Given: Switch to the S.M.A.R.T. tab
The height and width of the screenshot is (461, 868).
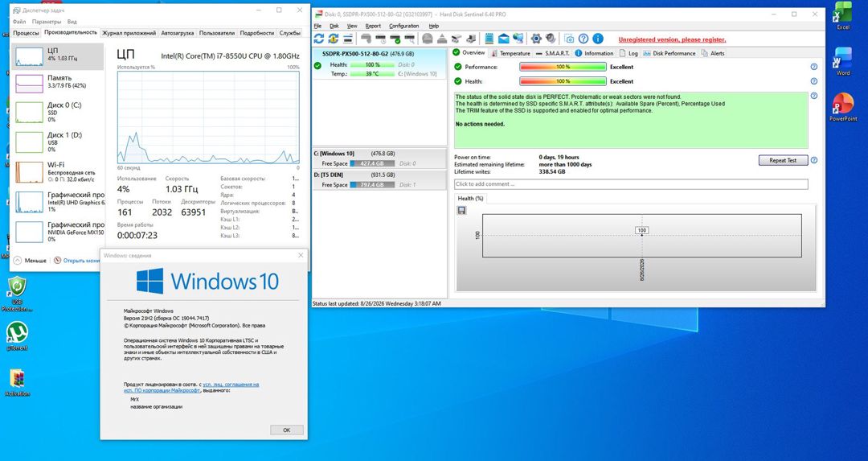Looking at the screenshot, I should (x=552, y=53).
